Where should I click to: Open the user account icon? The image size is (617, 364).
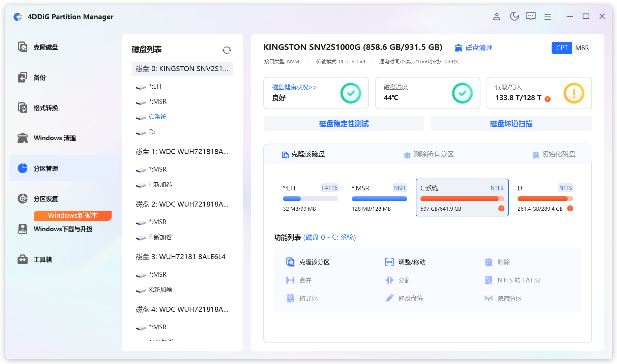pyautogui.click(x=497, y=17)
